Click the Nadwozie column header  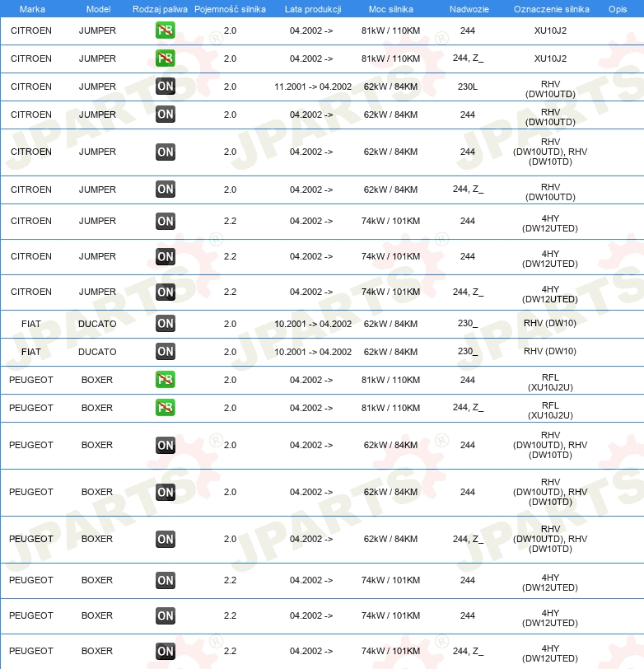(x=469, y=9)
